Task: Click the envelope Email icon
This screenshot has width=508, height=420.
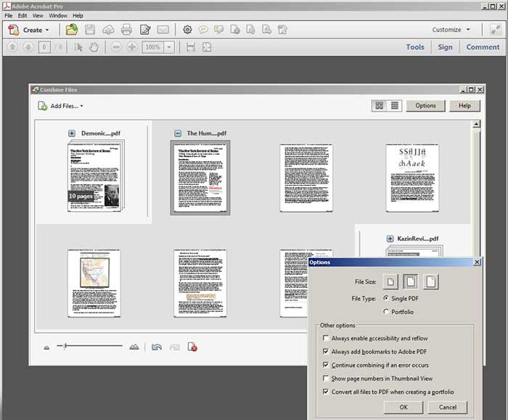Action: tap(163, 30)
